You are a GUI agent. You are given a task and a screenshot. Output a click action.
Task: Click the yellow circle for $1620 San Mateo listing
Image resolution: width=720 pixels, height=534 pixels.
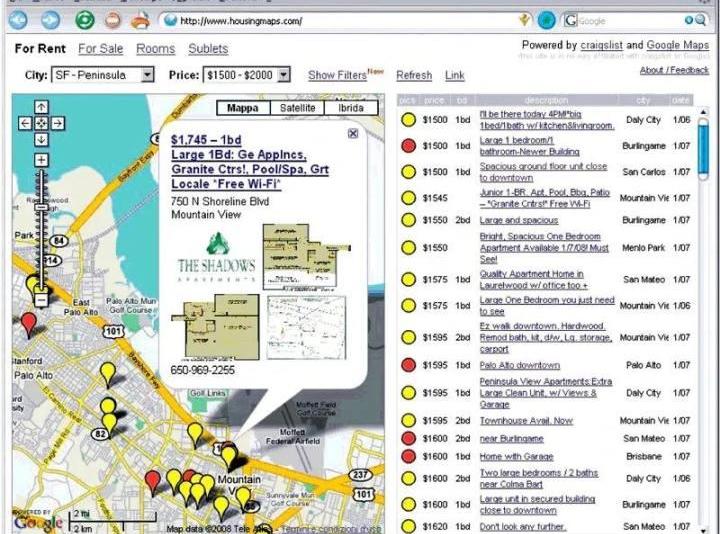point(408,526)
